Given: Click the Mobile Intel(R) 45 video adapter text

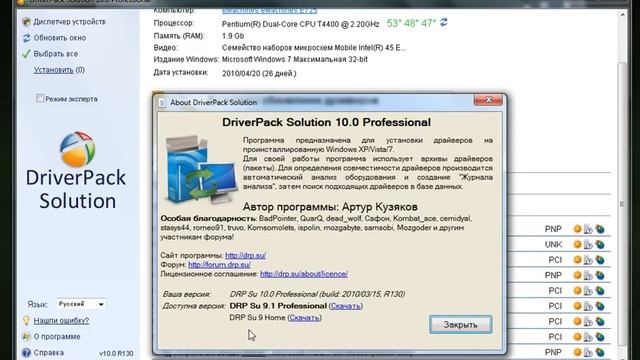Looking at the screenshot, I should [314, 48].
